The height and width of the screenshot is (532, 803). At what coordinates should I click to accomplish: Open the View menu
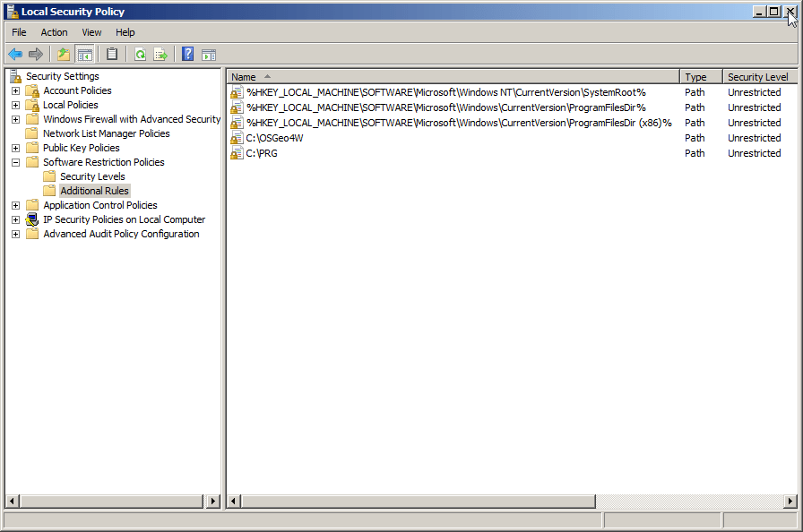click(91, 32)
